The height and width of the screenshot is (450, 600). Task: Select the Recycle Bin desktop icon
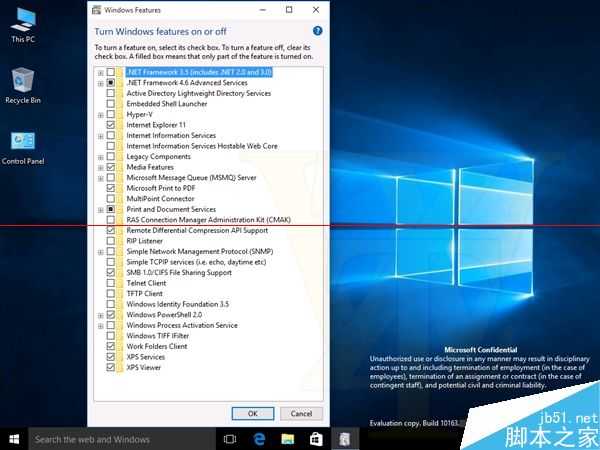tap(23, 86)
